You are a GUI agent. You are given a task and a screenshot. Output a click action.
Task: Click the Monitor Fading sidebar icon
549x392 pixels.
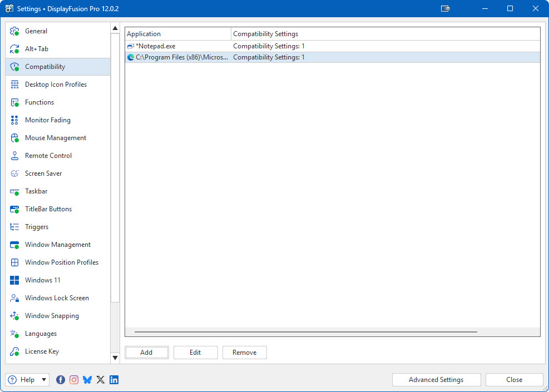pyautogui.click(x=15, y=120)
